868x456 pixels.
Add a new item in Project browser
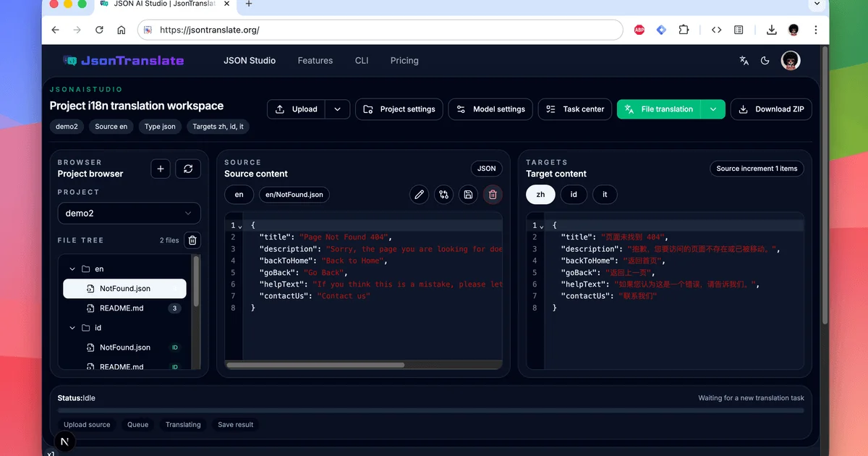[161, 169]
